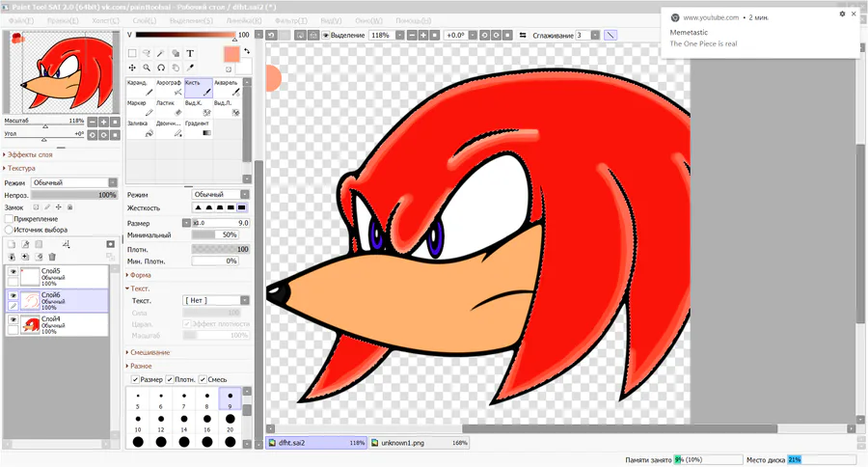Select the Ластик eraser tool
The width and height of the screenshot is (868, 467).
tap(170, 109)
